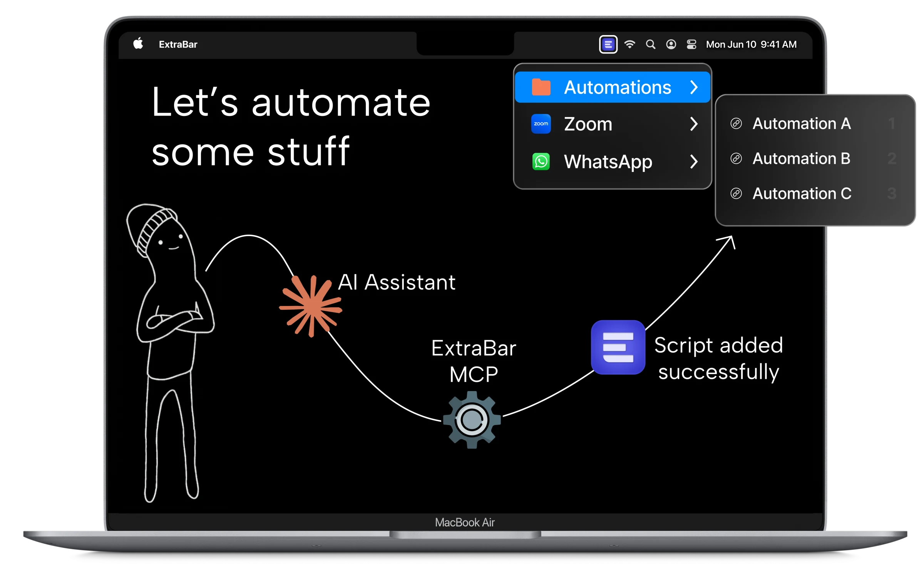
Task: Click the link icon beside Automation A
Action: (736, 124)
